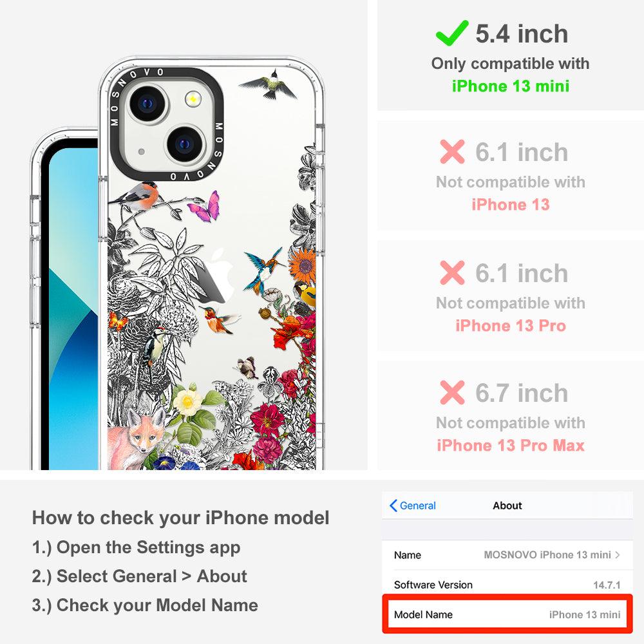Click the camera flash on the phone
The image size is (644, 644).
click(x=193, y=99)
